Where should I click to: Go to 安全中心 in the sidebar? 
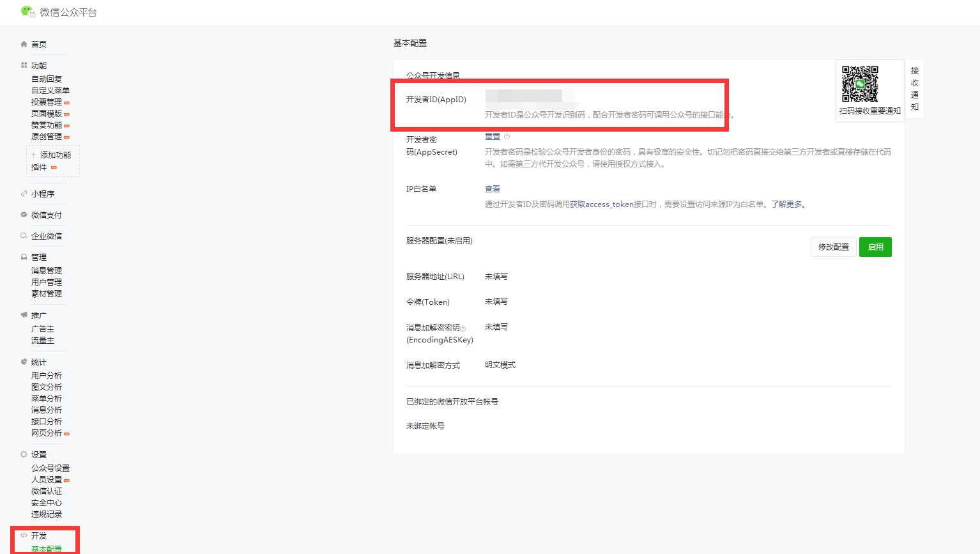(x=47, y=502)
